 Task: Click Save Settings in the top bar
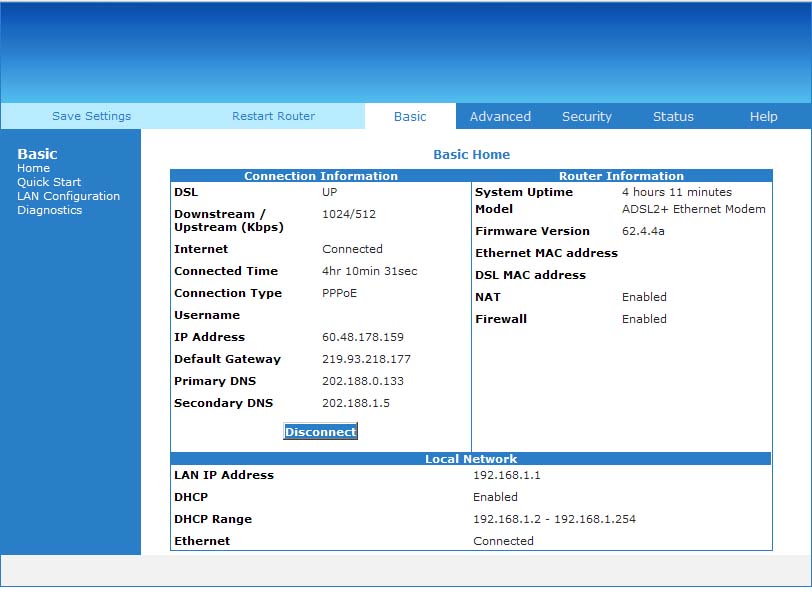point(91,116)
